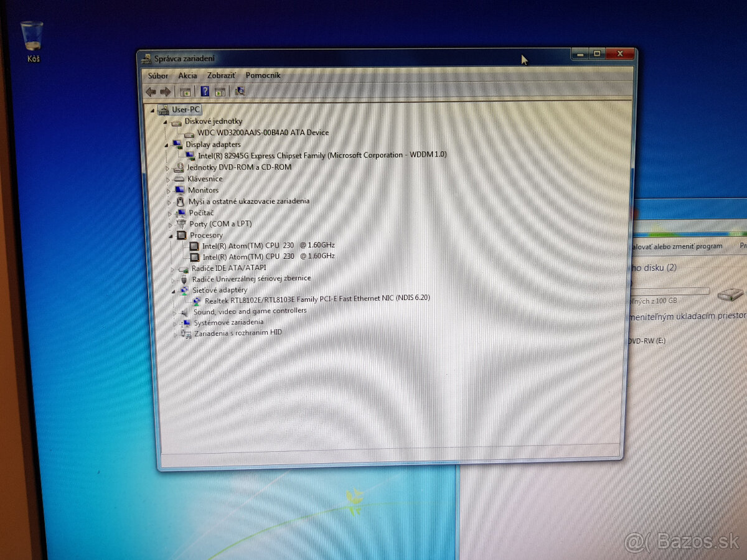Collapse the Diskové jednotky node
This screenshot has width=747, height=560.
point(166,122)
